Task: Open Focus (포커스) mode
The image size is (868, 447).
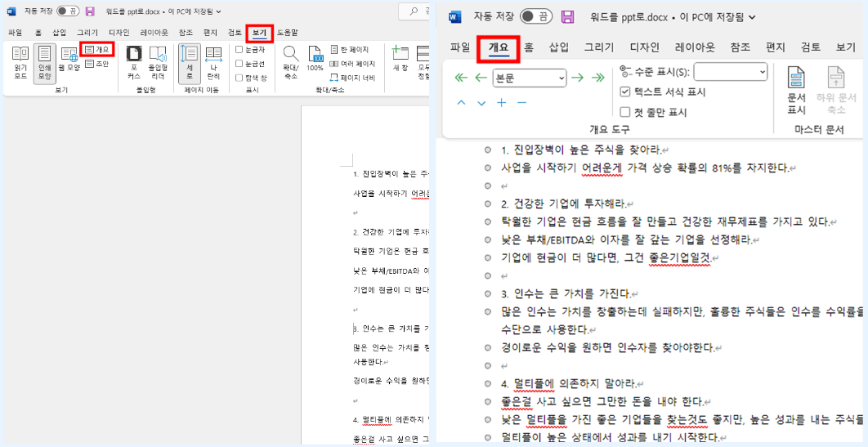Action: [x=134, y=63]
